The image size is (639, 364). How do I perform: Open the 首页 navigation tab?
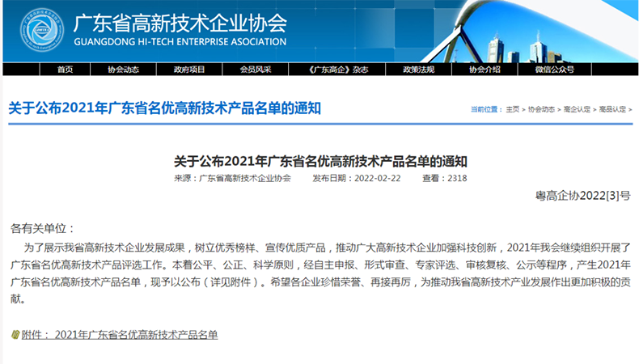(x=65, y=70)
